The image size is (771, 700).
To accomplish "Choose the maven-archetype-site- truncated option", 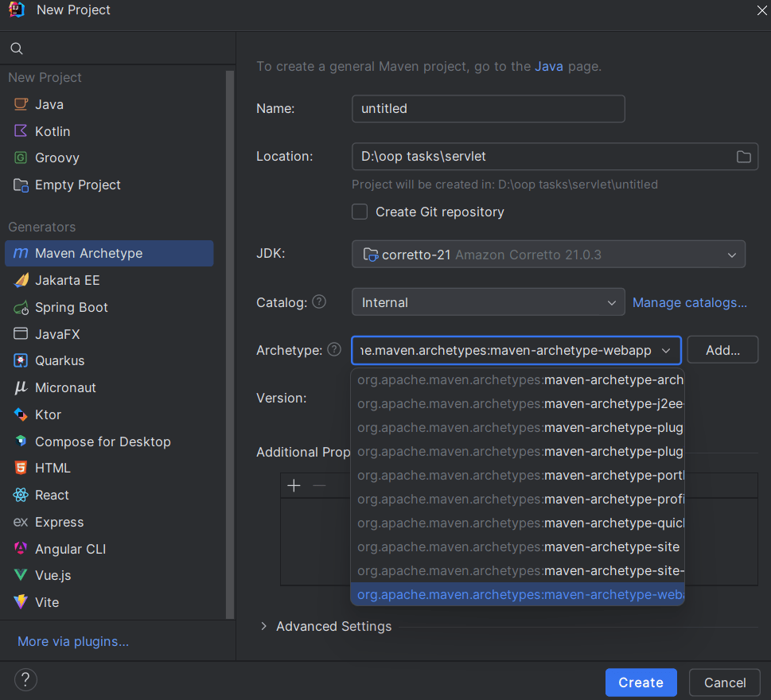I will [518, 571].
